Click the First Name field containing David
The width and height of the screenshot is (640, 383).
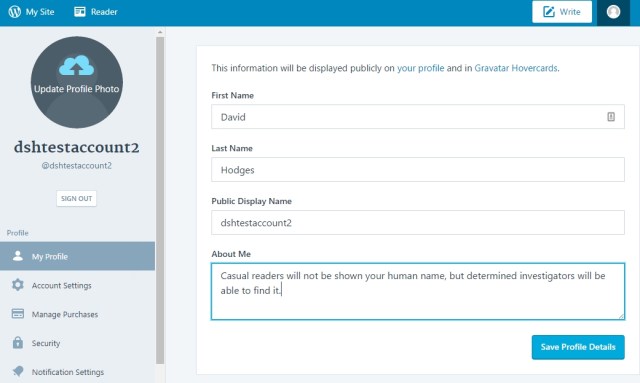pyautogui.click(x=418, y=117)
